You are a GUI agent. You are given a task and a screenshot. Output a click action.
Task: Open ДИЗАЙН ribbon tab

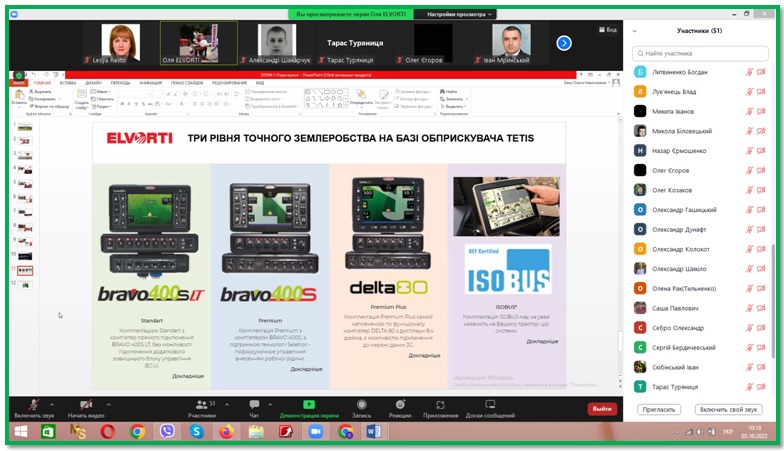click(x=94, y=83)
